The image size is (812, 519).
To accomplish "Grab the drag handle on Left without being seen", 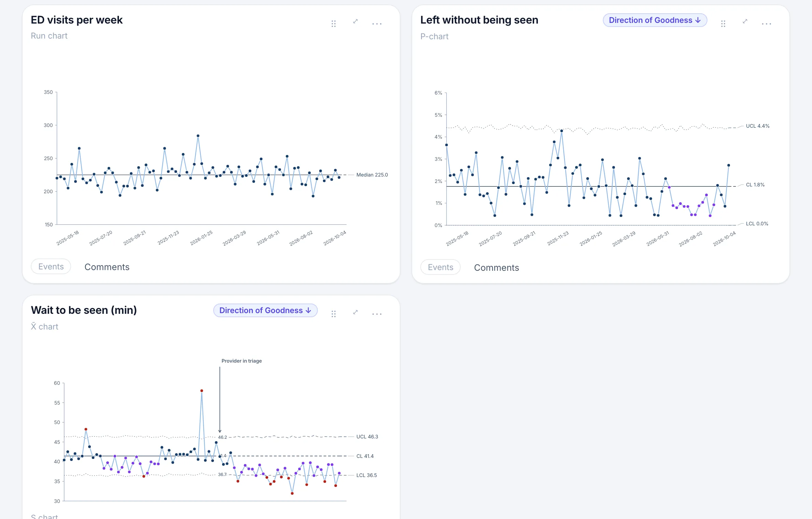I will coord(723,24).
